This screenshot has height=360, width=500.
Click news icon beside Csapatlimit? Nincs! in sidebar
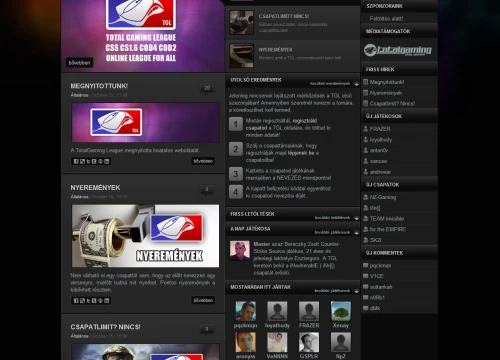click(366, 103)
